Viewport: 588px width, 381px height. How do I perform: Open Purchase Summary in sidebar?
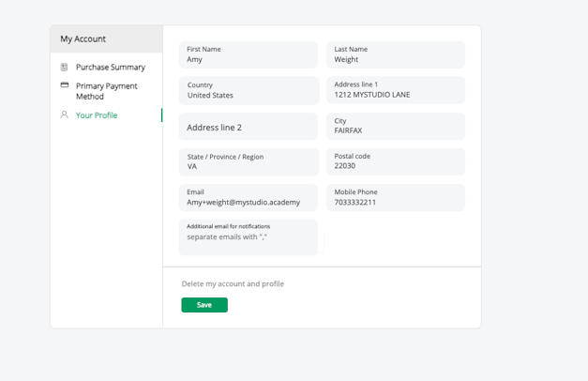[110, 68]
